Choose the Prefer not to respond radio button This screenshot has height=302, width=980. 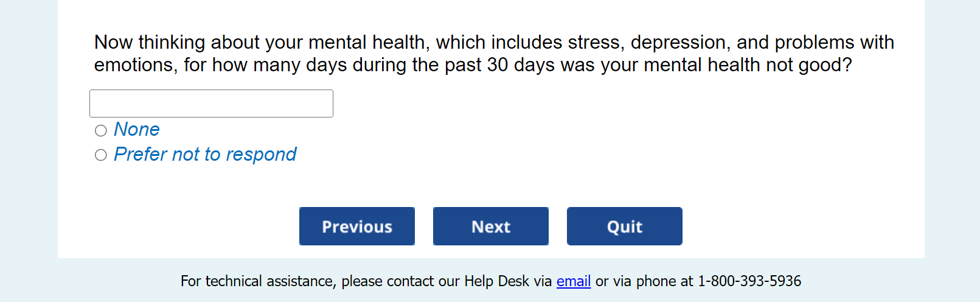pyautogui.click(x=101, y=155)
